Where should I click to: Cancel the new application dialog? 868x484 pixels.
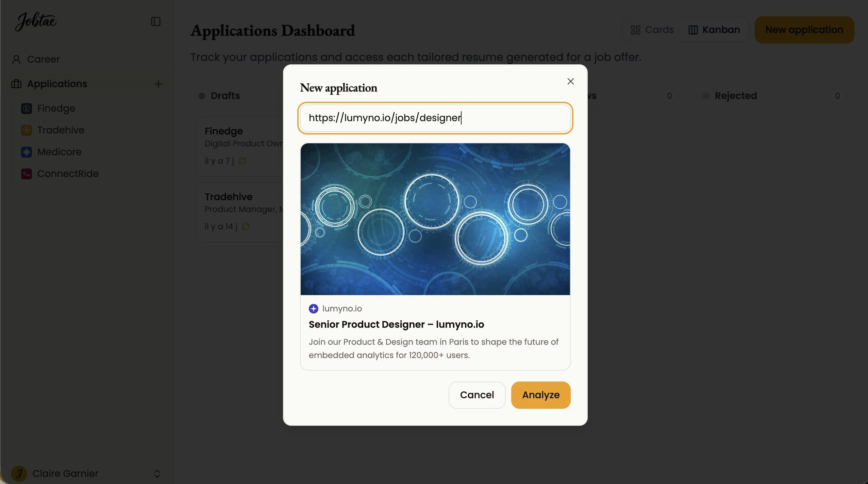(477, 395)
